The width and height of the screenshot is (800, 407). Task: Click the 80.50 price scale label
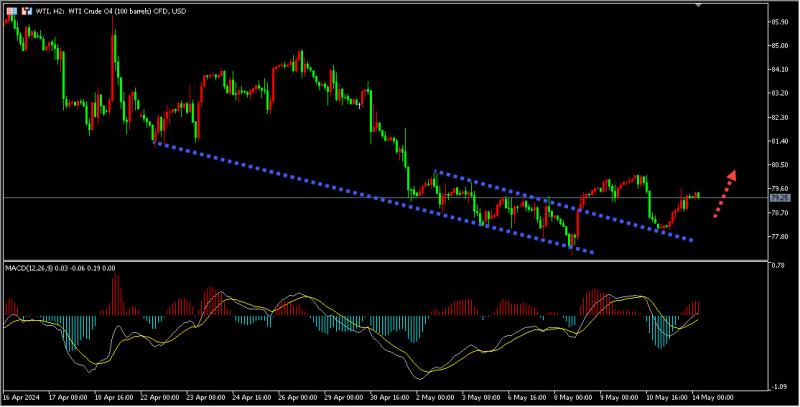781,165
